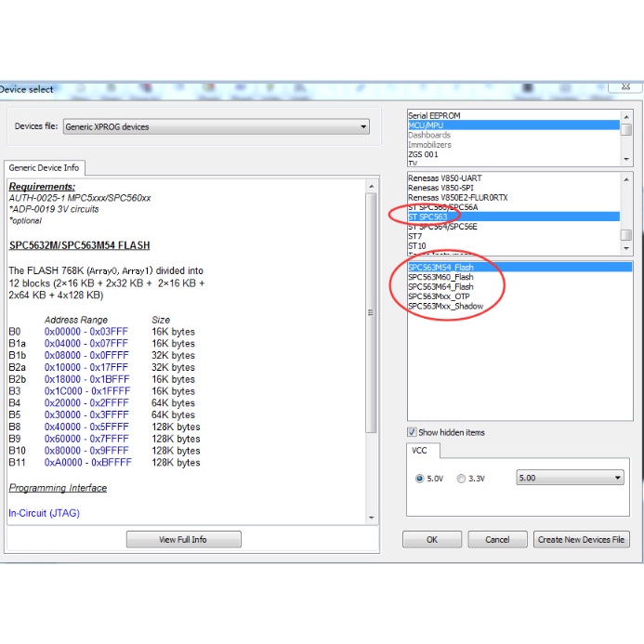Select Serial EEPROM category
The height and width of the screenshot is (644, 644).
point(434,116)
